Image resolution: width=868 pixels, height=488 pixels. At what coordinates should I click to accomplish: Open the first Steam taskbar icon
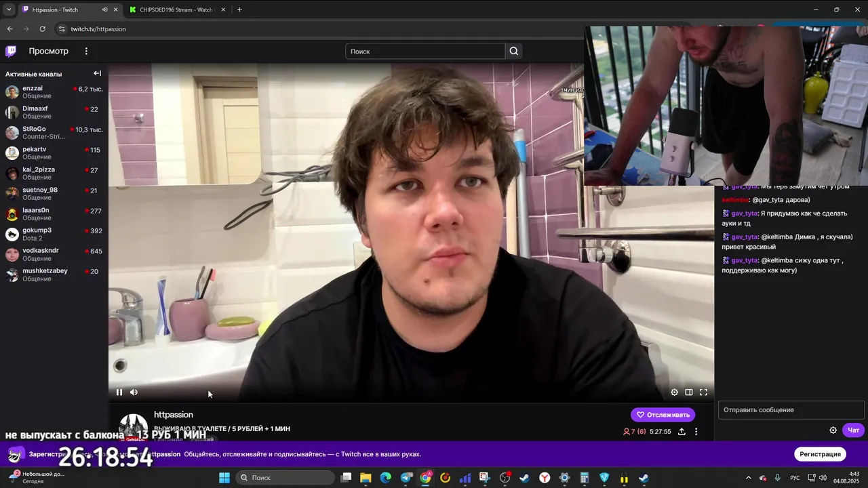(524, 478)
